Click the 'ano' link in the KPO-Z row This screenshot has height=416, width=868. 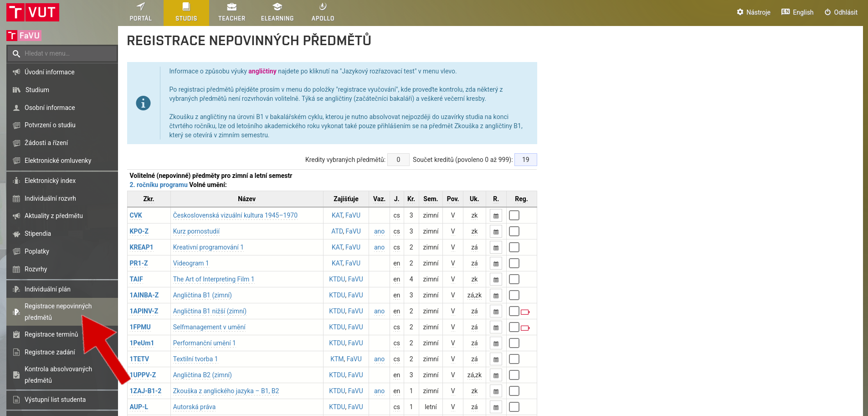[x=379, y=231]
